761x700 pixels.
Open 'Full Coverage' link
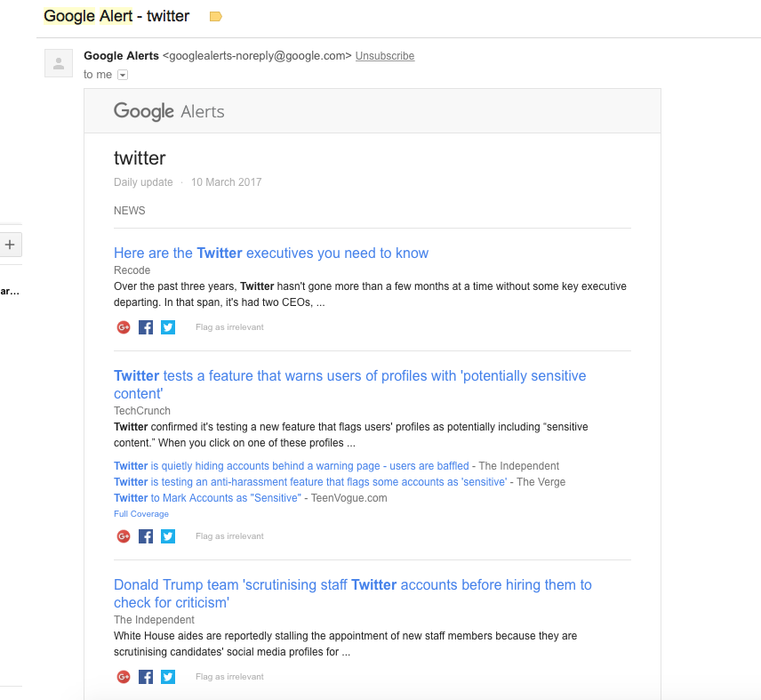(141, 513)
